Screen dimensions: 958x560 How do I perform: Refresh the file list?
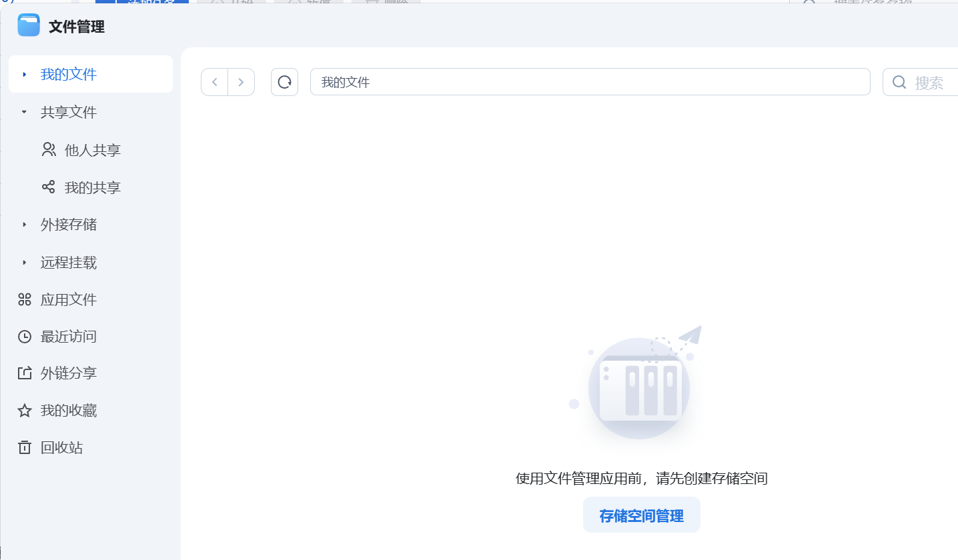(284, 82)
